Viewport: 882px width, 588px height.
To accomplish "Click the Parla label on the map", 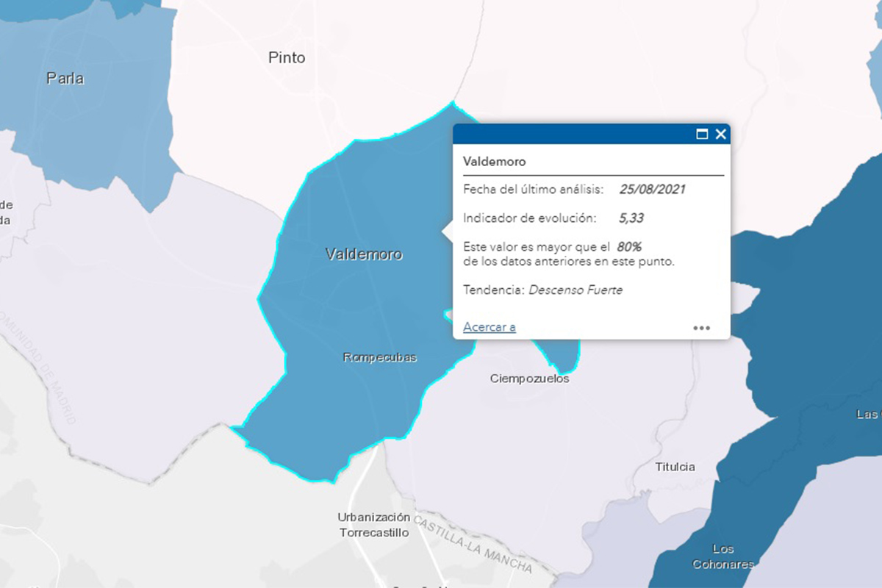I will point(65,78).
